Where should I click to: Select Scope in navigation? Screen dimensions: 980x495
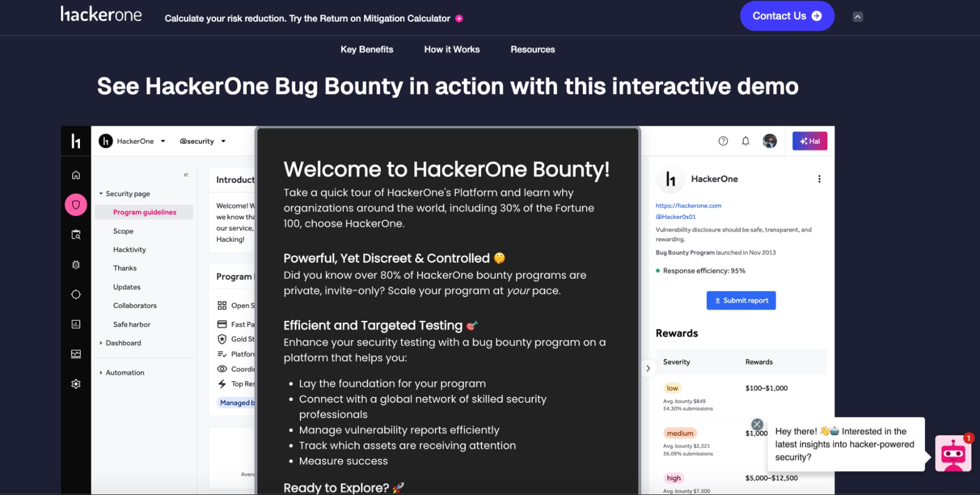point(123,231)
